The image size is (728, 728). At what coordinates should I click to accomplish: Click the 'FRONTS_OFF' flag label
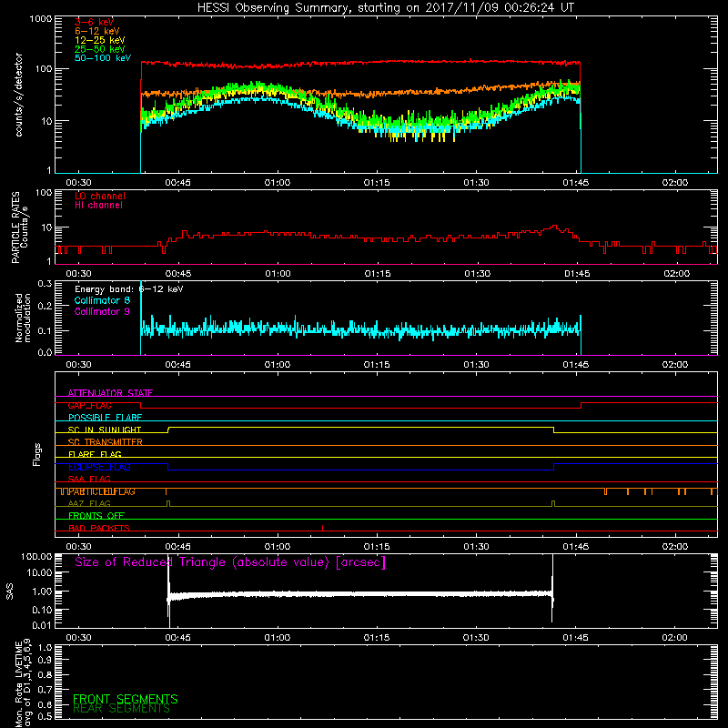coord(96,516)
